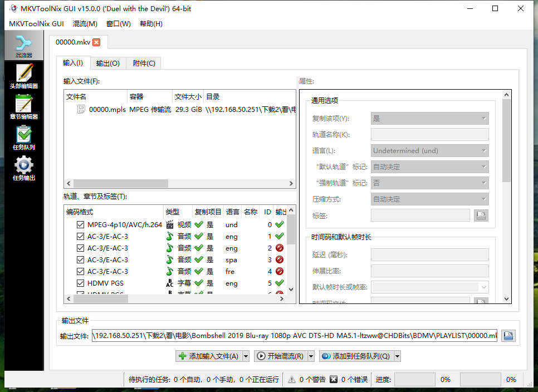Disable the spa AC-3 audio track
This screenshot has width=538, height=392.
pos(81,259)
